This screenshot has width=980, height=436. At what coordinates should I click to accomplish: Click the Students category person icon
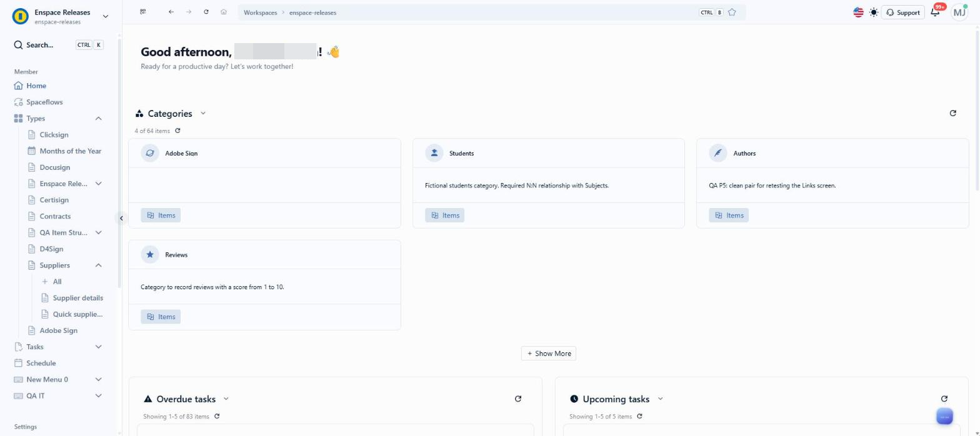434,153
